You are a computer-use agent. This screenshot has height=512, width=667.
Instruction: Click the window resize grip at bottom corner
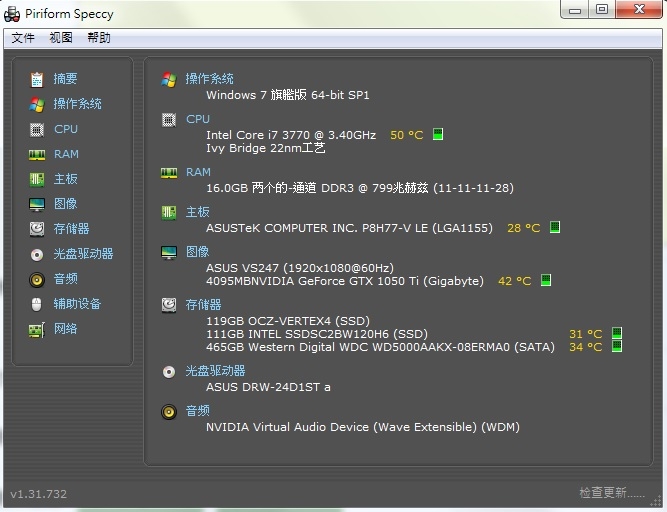(656, 502)
